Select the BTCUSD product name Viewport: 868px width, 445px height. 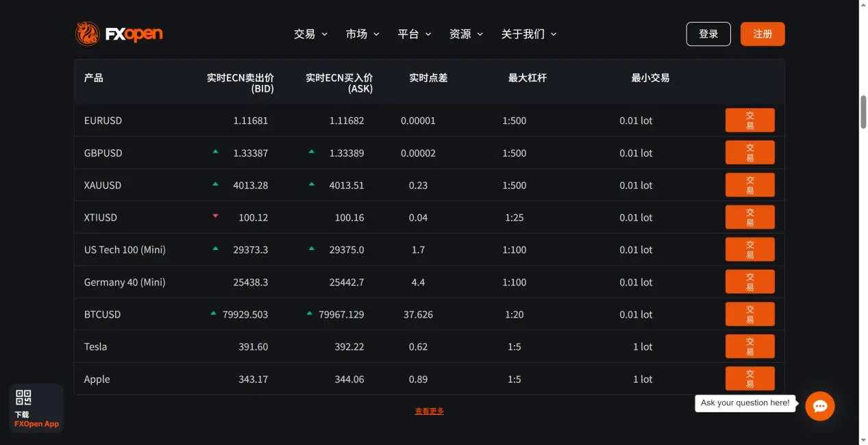(102, 314)
